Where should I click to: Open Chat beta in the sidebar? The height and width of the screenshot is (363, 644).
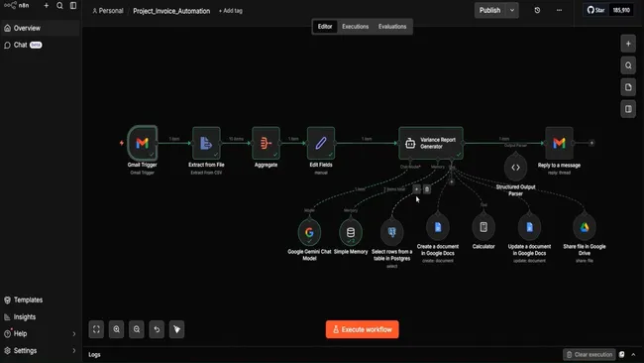click(x=40, y=45)
